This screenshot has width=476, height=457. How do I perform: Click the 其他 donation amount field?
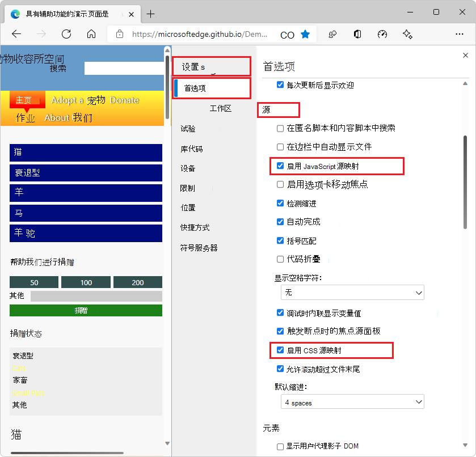point(96,296)
